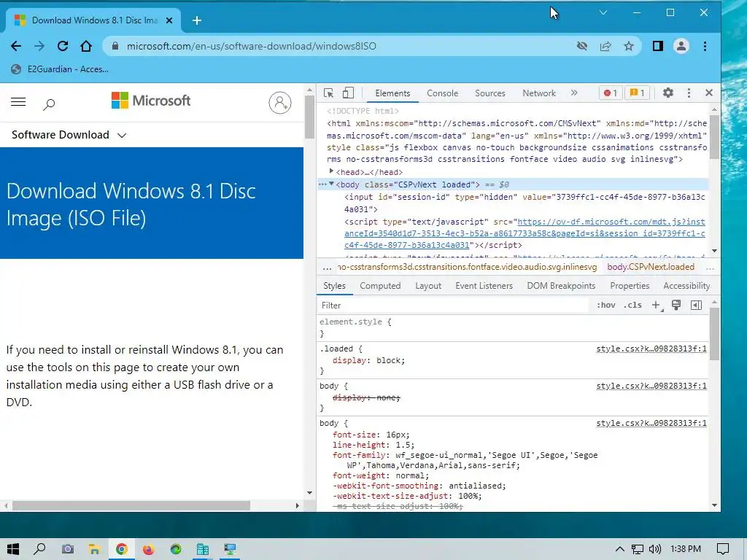Toggle the :hov element state button

point(606,306)
